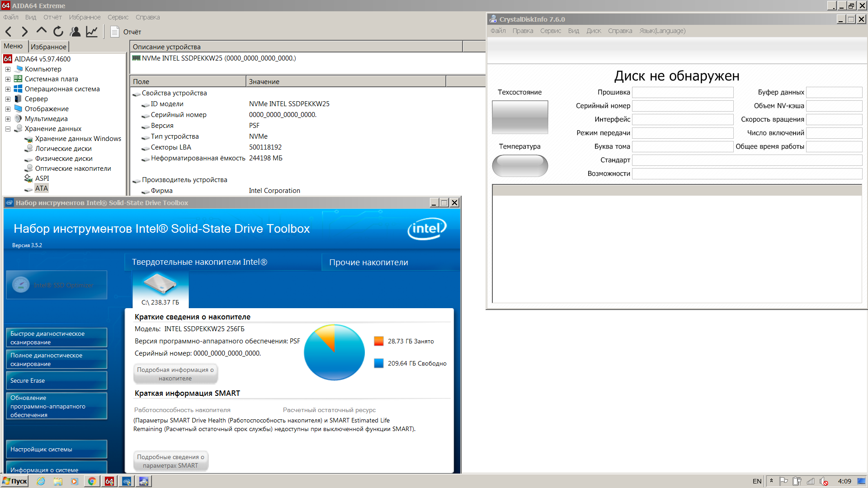Collapse the Хранение данных tree node
The height and width of the screenshot is (488, 868).
click(8, 129)
